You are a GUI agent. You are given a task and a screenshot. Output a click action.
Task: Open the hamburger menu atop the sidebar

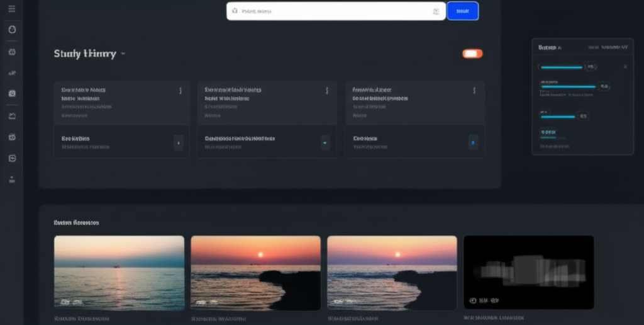pyautogui.click(x=12, y=9)
